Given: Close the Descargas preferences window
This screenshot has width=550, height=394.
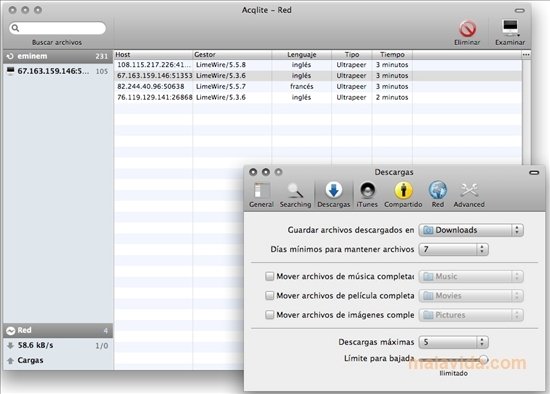Looking at the screenshot, I should point(253,172).
